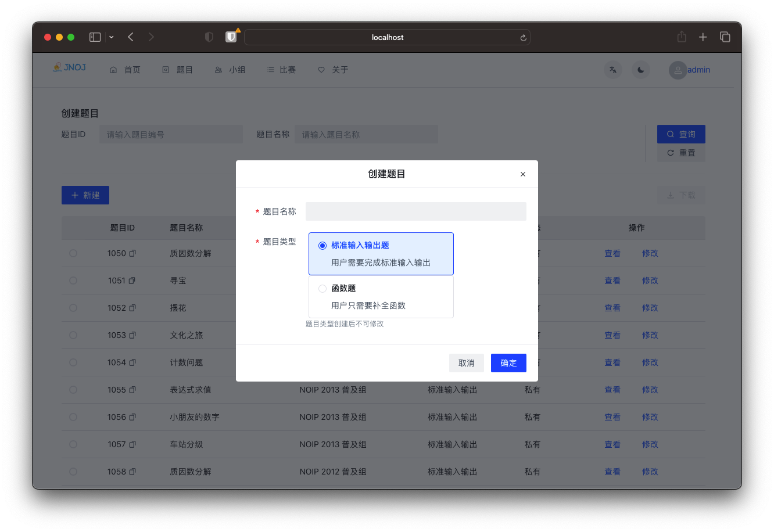Click the 表达式求值 problem name
Viewport: 774px width, 532px height.
191,390
